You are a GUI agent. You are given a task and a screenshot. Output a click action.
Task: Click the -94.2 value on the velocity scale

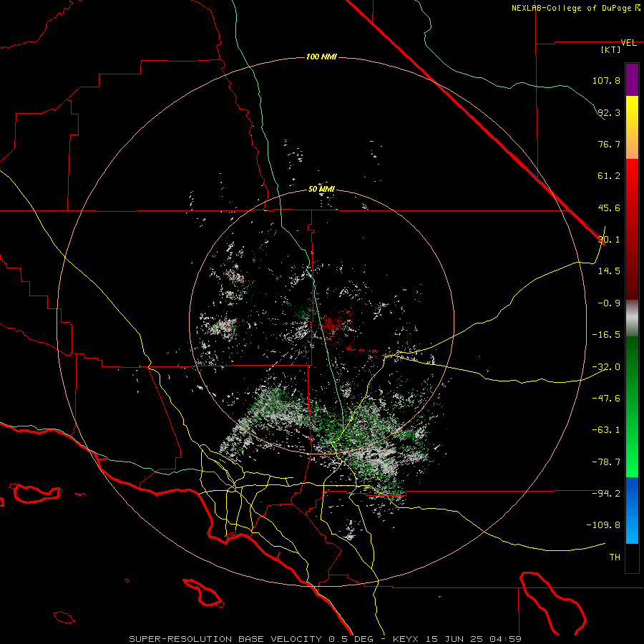click(x=606, y=493)
